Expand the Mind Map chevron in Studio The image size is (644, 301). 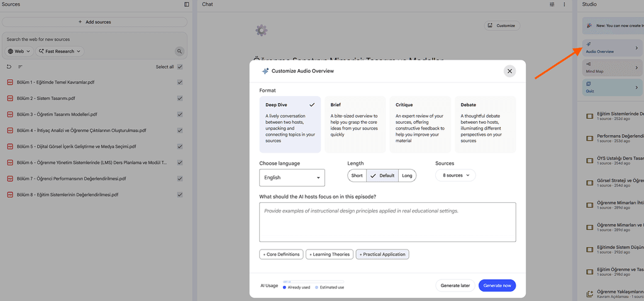click(637, 67)
